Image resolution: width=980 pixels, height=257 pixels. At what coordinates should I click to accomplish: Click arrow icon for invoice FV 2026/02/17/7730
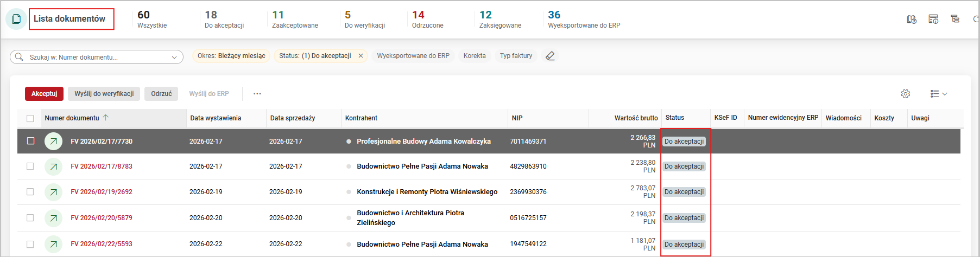pos(53,142)
